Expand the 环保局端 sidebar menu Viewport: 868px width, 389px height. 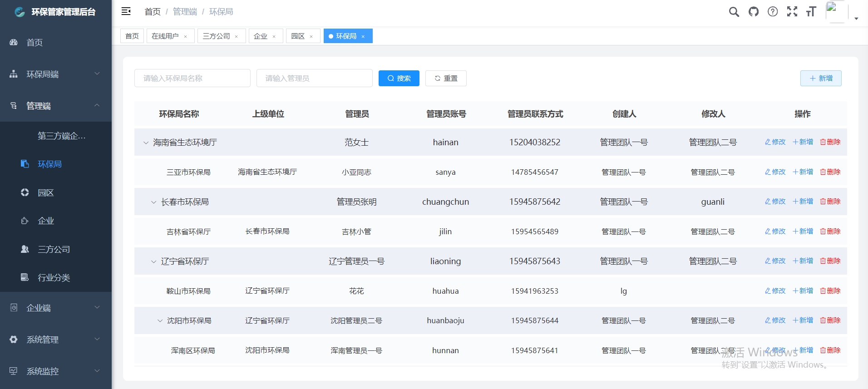pyautogui.click(x=97, y=74)
